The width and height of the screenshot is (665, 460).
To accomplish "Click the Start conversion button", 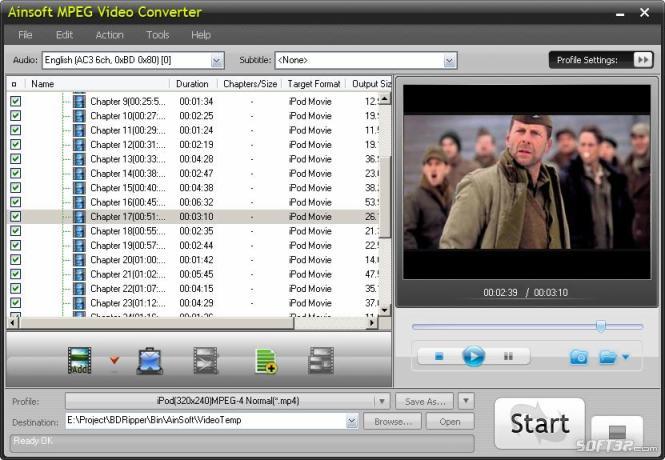I will click(x=539, y=423).
